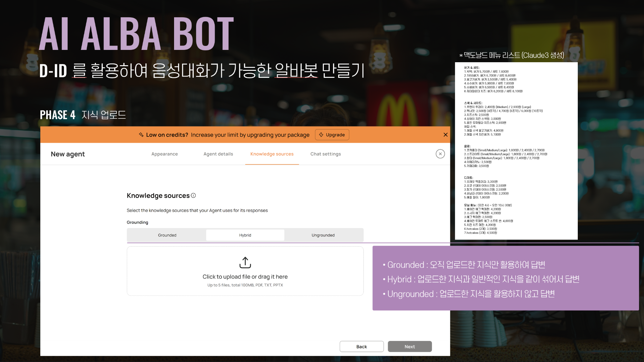Open the Appearance tab

tap(164, 154)
